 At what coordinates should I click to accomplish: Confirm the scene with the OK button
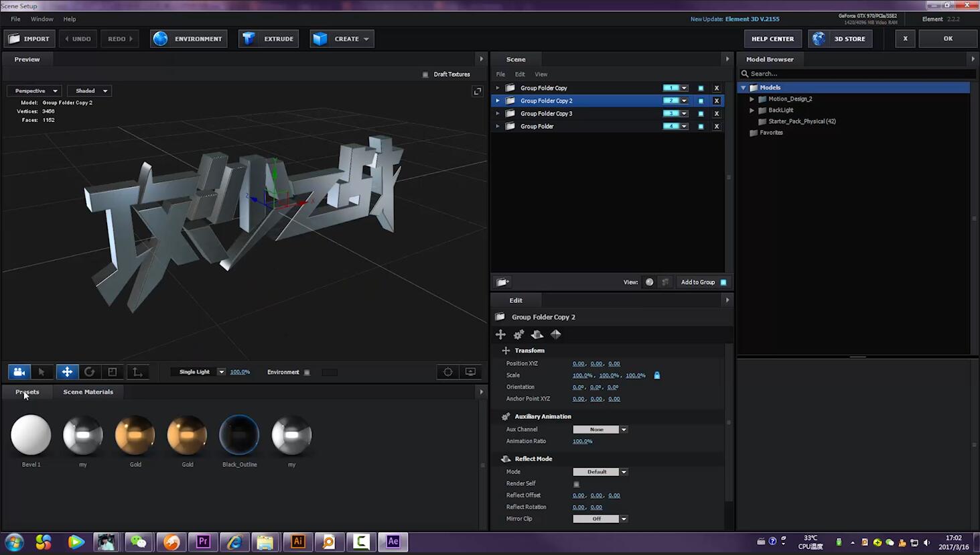pyautogui.click(x=948, y=39)
